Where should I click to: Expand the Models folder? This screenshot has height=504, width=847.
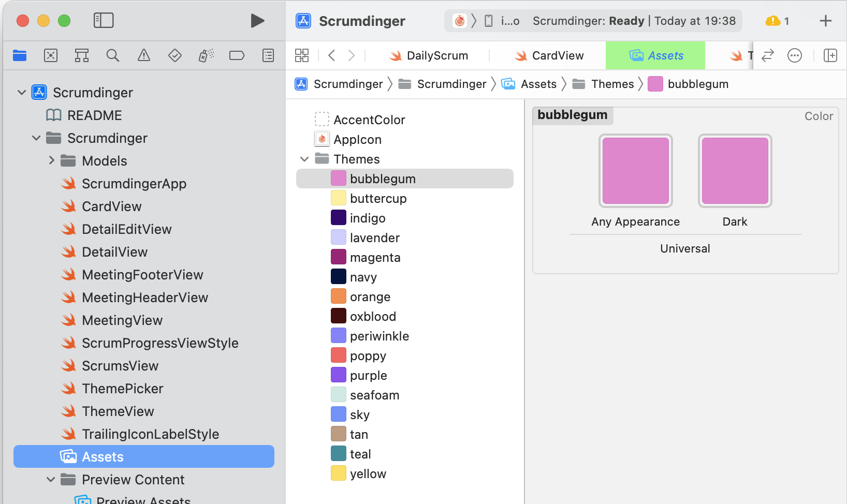point(51,160)
